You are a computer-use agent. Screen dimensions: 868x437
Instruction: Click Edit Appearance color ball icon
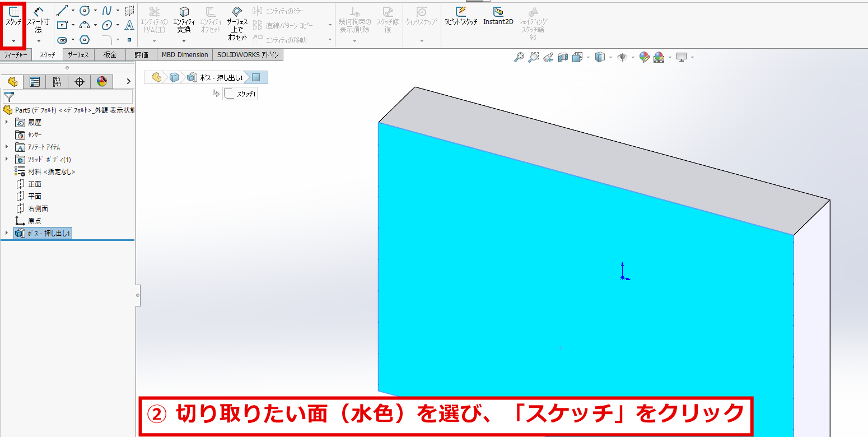click(645, 57)
